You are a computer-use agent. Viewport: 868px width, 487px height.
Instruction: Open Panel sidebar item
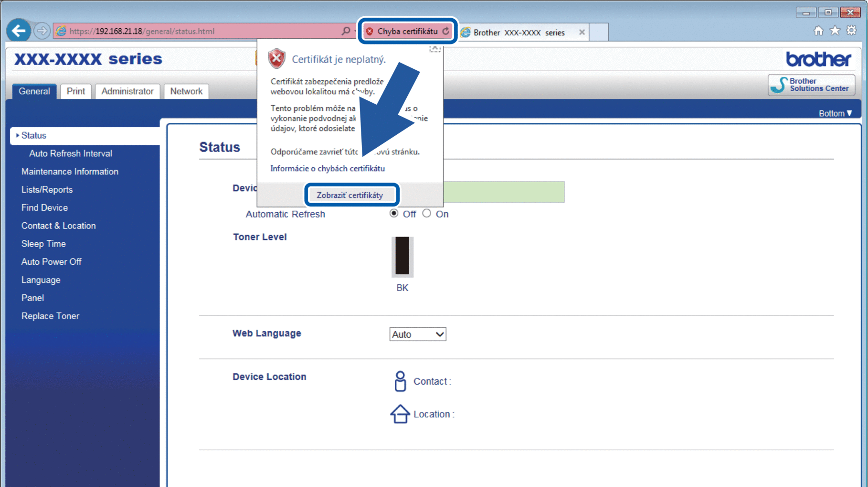coord(32,298)
